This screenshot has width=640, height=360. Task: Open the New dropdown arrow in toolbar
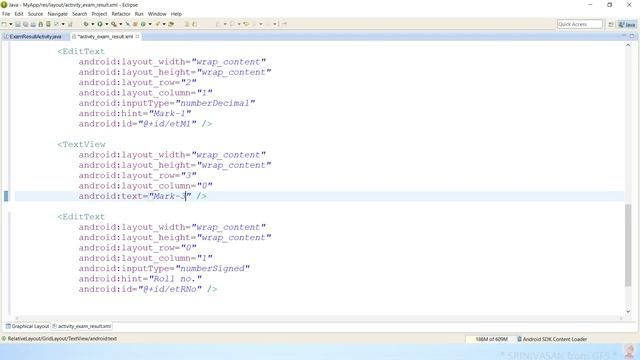[11, 24]
